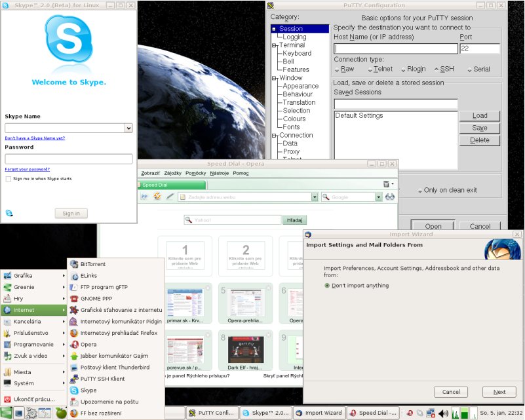Open Opera's Záložky menu

pyautogui.click(x=173, y=173)
